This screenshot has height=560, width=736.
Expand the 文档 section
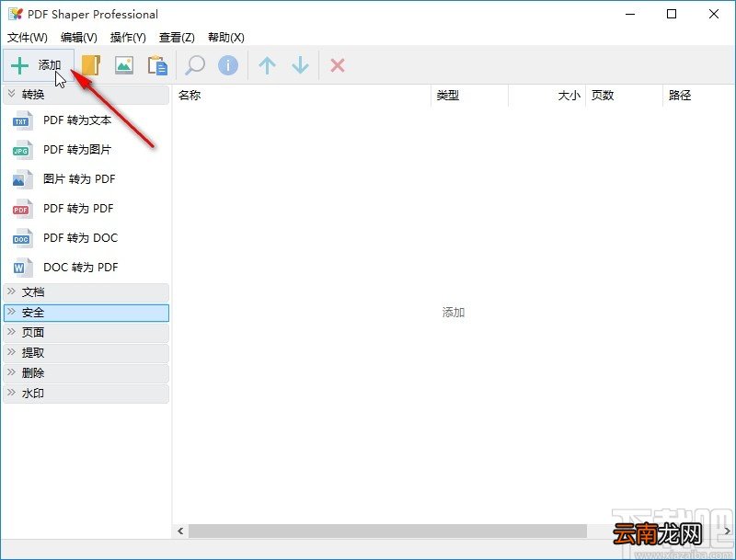tap(86, 292)
